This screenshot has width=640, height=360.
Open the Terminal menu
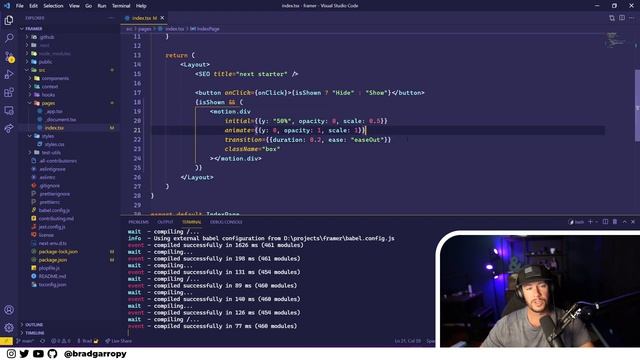(121, 6)
